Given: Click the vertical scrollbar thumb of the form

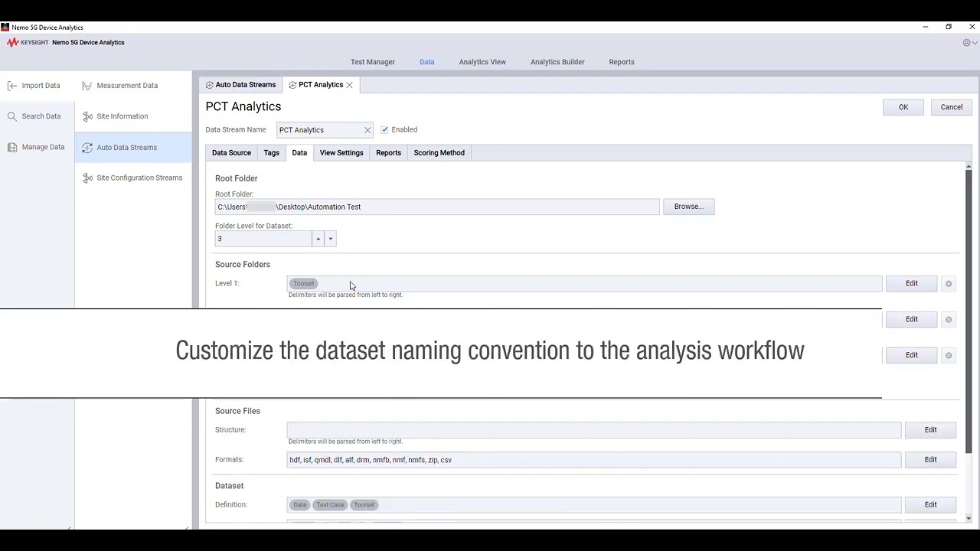Looking at the screenshot, I should (968, 310).
